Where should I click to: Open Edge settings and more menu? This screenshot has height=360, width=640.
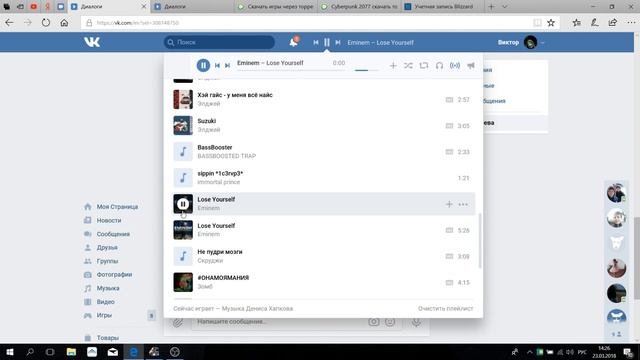[x=631, y=23]
